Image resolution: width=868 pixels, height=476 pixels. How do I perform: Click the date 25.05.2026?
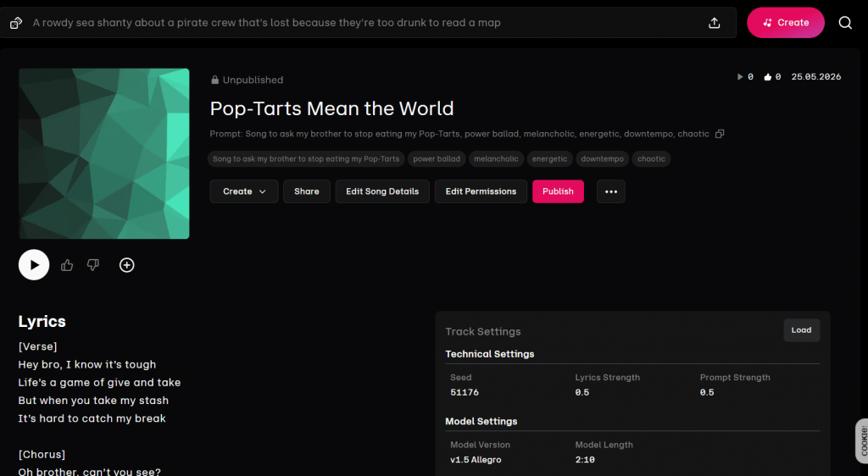coord(816,77)
